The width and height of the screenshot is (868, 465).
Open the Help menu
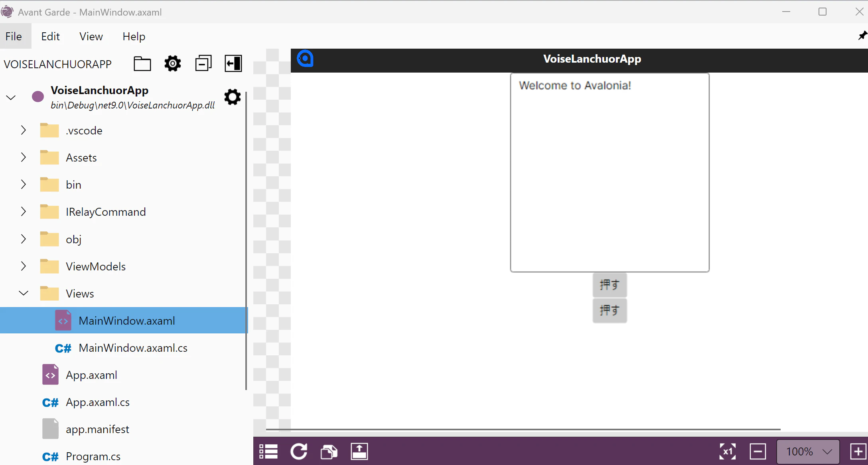pos(134,36)
